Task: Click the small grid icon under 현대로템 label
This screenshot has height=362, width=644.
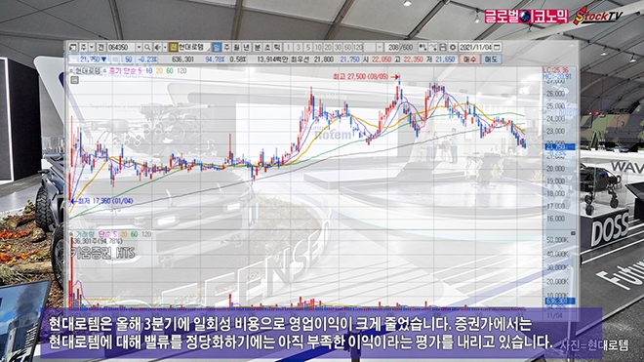Action: (x=74, y=80)
